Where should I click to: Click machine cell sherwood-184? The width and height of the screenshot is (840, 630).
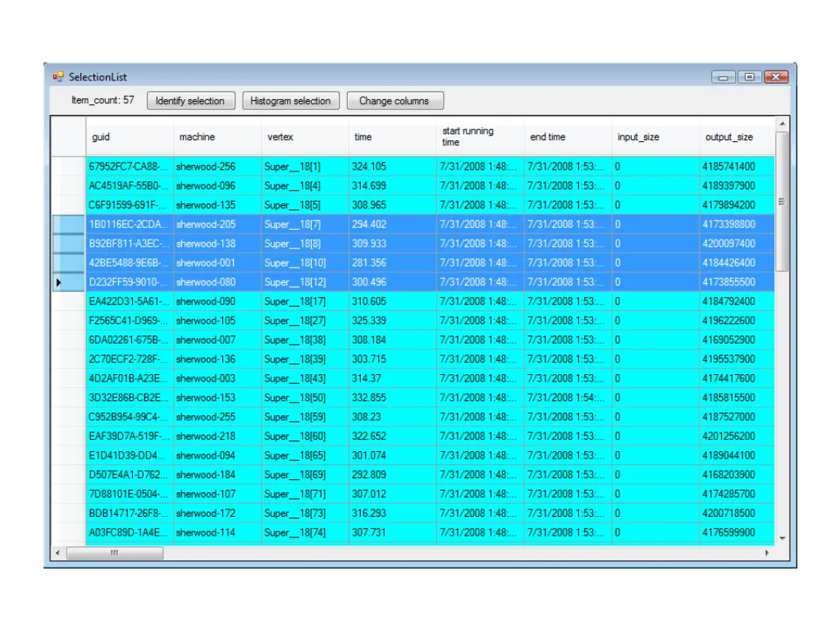[217, 475]
